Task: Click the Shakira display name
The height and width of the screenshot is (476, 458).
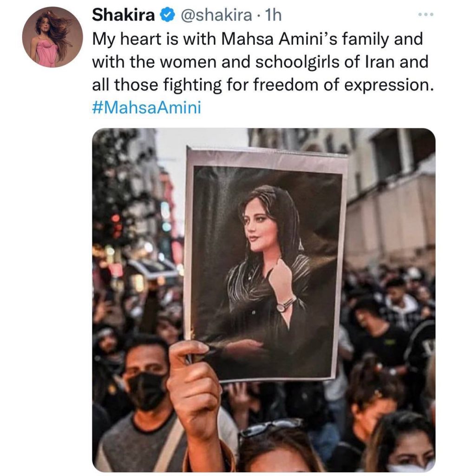Action: click(123, 15)
